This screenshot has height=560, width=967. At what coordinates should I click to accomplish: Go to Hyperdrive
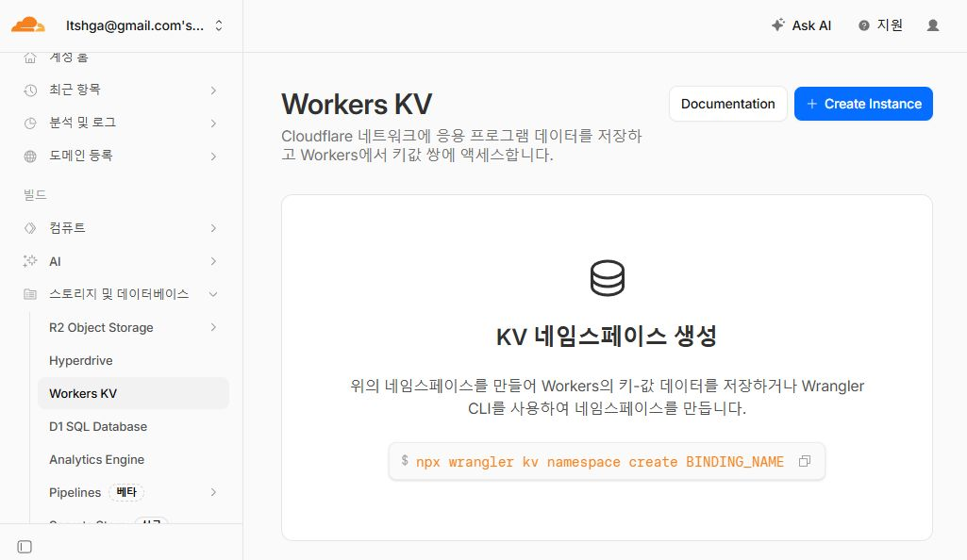coord(81,360)
